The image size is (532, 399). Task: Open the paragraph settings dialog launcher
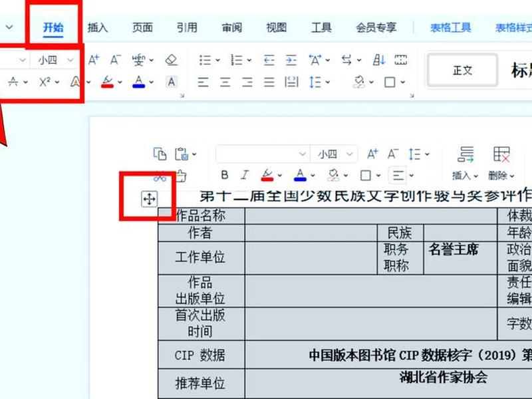412,96
